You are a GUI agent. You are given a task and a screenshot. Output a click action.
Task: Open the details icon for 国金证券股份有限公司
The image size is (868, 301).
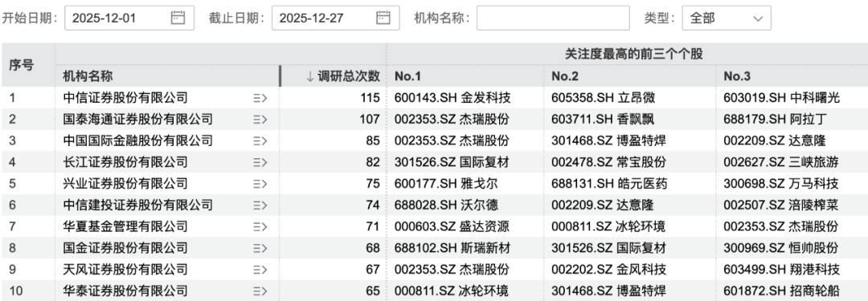tap(260, 248)
